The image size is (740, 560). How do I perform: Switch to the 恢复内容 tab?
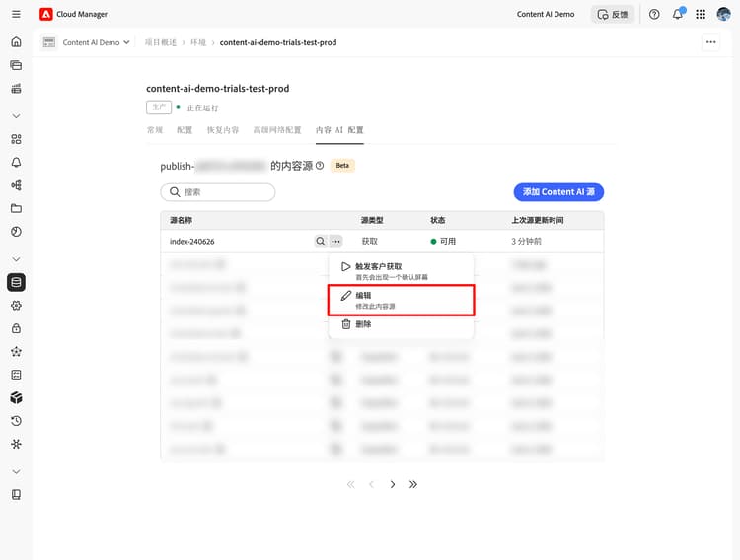pos(223,130)
